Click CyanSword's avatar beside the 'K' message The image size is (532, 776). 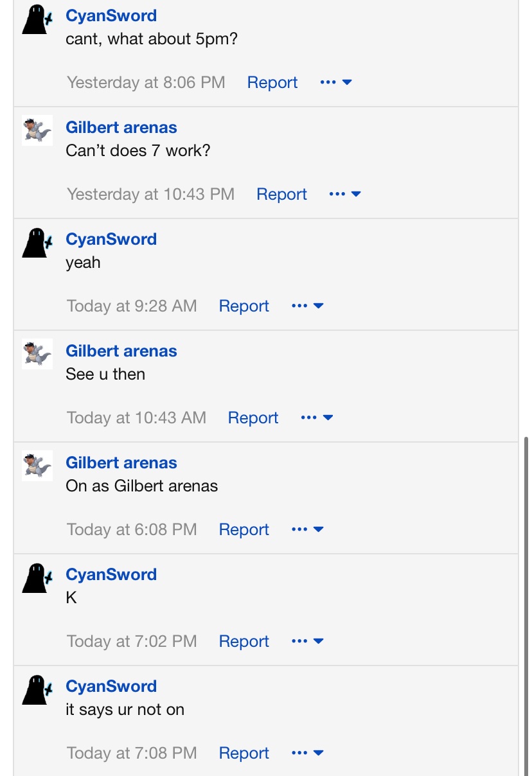coord(37,579)
